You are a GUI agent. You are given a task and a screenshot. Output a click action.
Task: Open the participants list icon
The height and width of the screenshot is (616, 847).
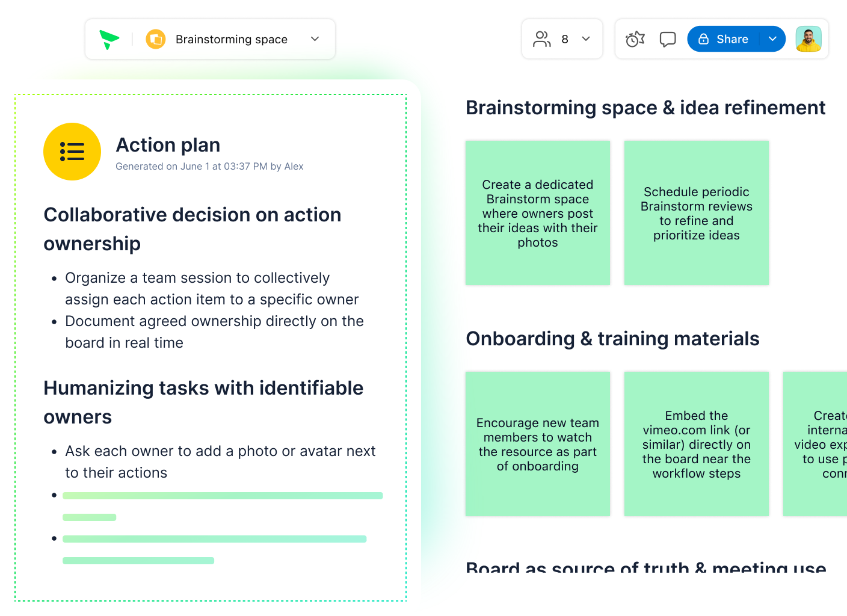[x=541, y=39]
